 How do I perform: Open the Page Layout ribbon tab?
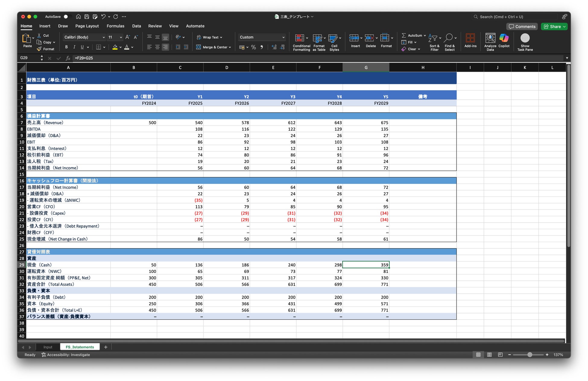87,26
